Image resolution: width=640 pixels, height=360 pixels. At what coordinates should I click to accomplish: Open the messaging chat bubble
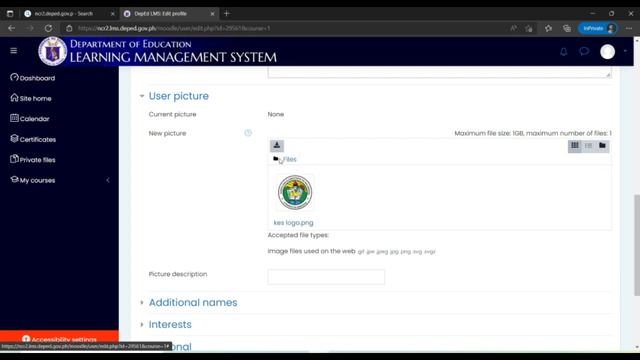click(584, 51)
